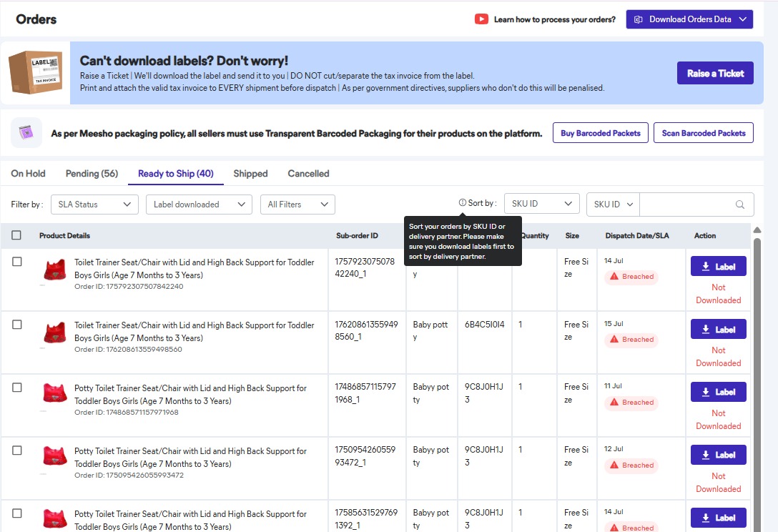778x532 pixels.
Task: Switch to the Pending (56) tab
Action: pos(92,174)
